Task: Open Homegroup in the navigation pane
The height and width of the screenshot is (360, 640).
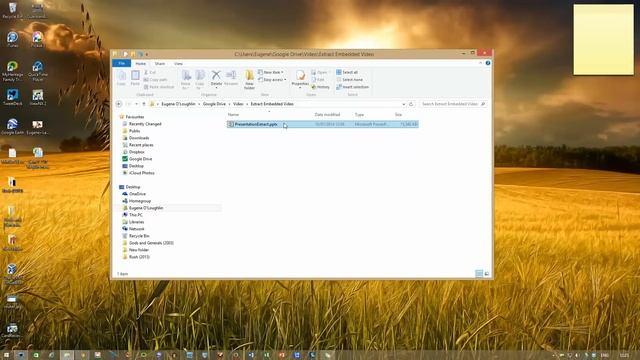Action: tap(140, 201)
